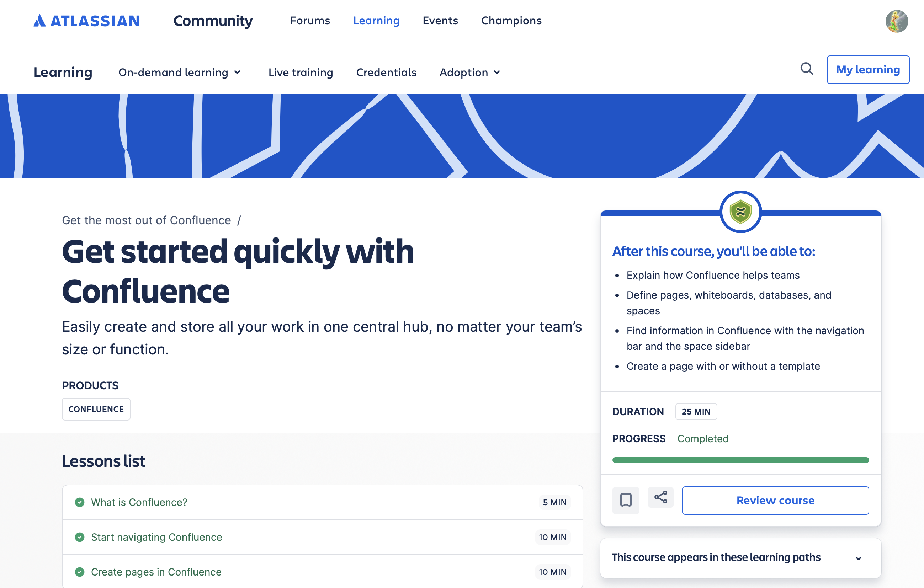
Task: Select the completed icon for Create pages in Confluence
Action: pyautogui.click(x=80, y=572)
